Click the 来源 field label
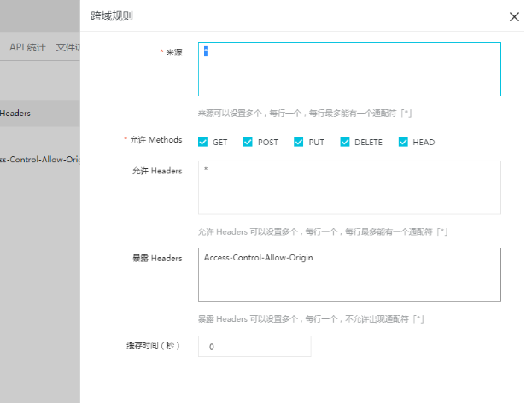The height and width of the screenshot is (403, 532). click(x=174, y=52)
